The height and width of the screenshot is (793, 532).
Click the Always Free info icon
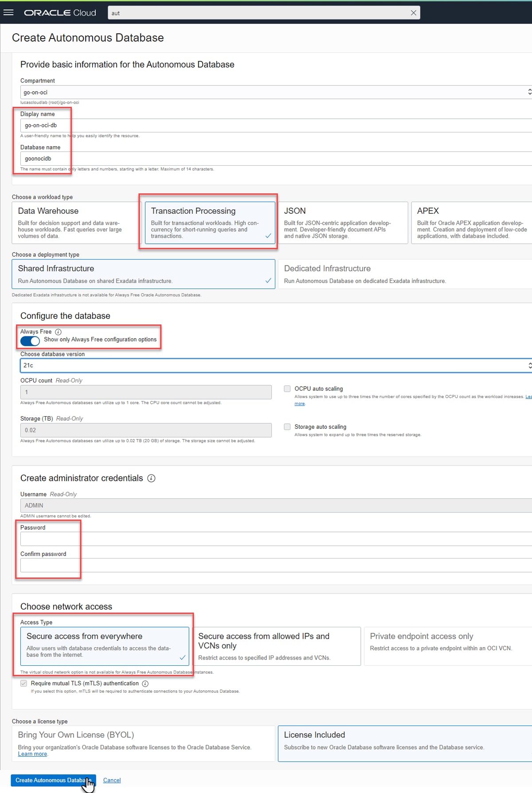click(x=58, y=332)
